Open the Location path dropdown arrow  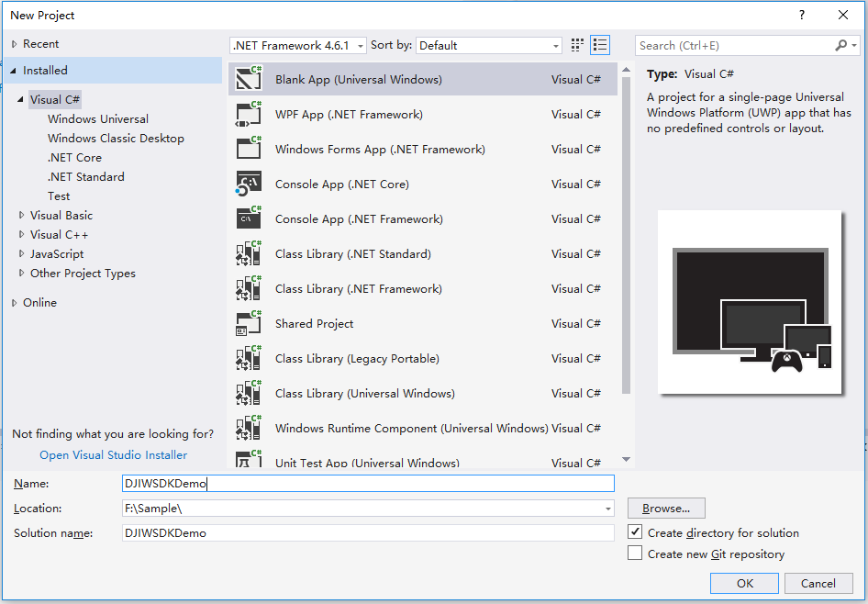pyautogui.click(x=607, y=509)
